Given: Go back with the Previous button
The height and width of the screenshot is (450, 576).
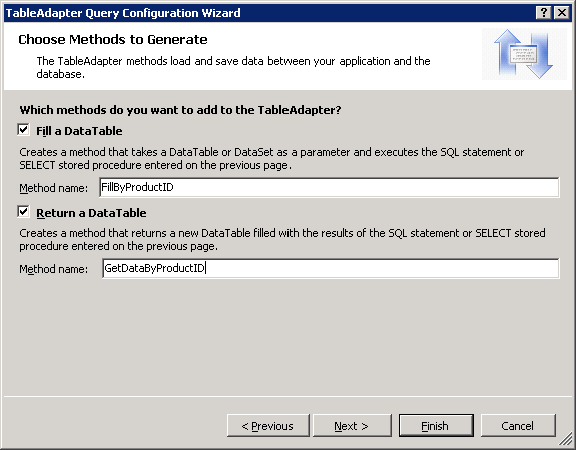Looking at the screenshot, I should [x=268, y=426].
